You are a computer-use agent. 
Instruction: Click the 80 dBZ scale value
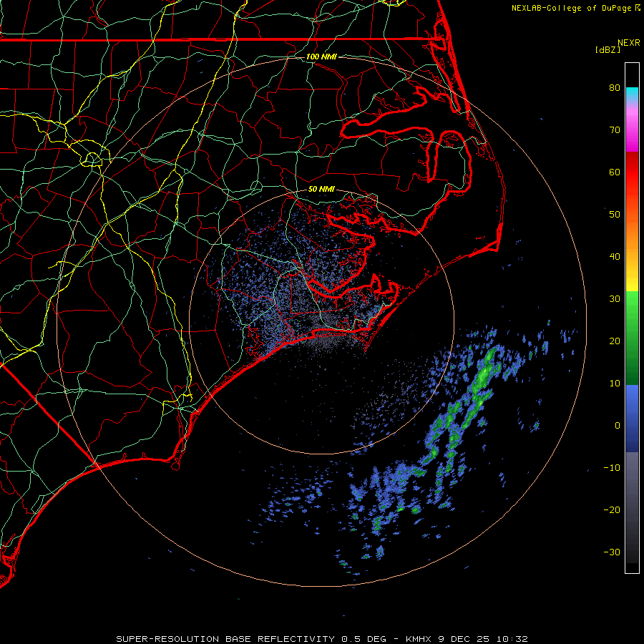tap(615, 87)
